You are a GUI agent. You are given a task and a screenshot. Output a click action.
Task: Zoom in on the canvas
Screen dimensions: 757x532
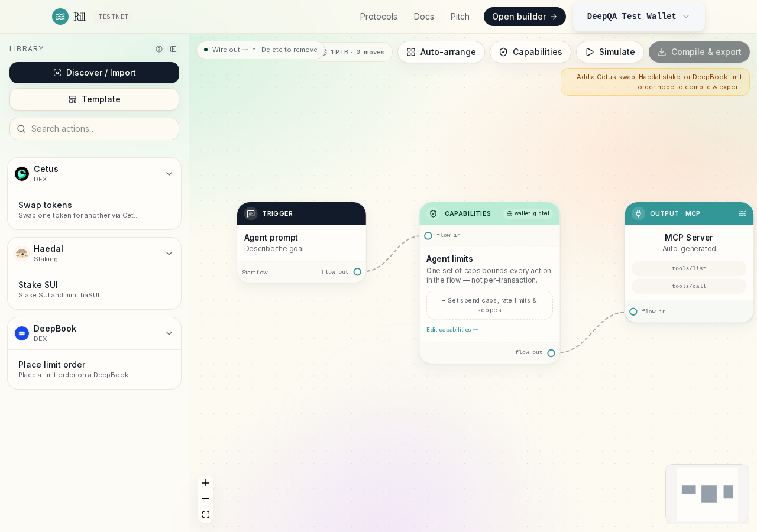pyautogui.click(x=206, y=483)
